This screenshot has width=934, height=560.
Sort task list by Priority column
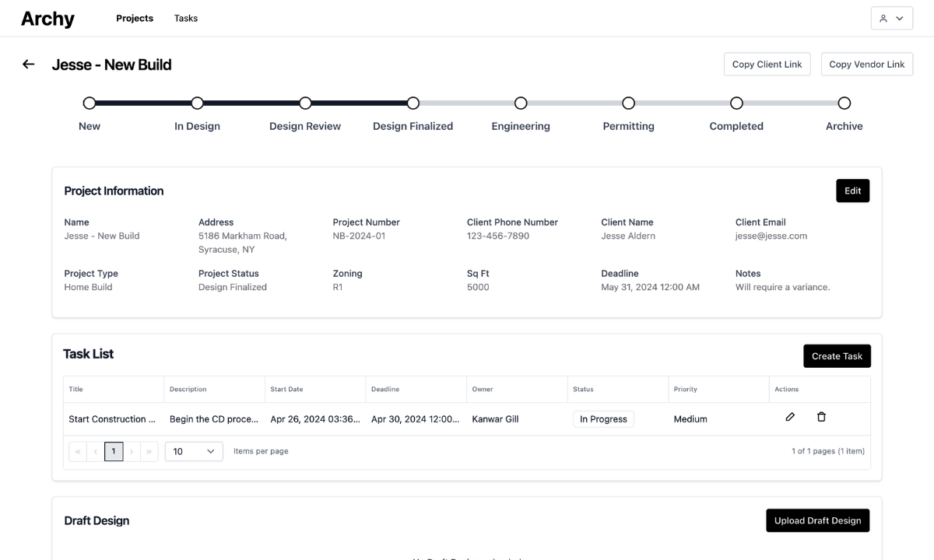pos(718,390)
